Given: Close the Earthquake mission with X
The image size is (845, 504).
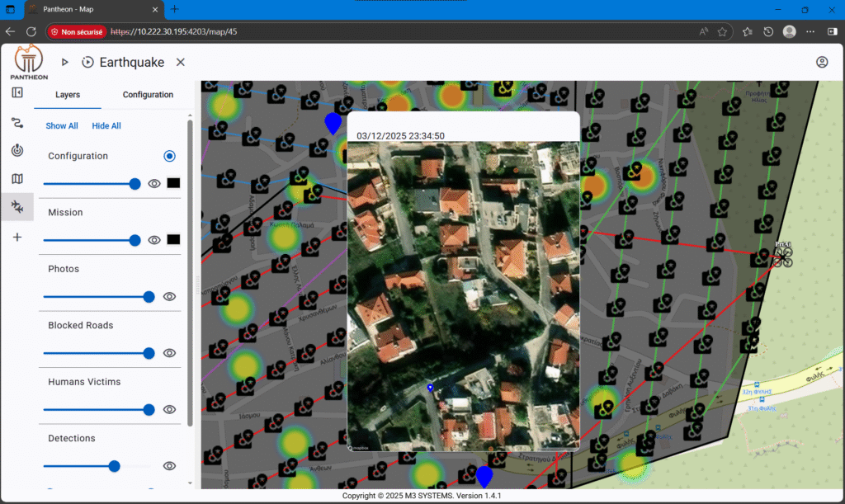Looking at the screenshot, I should point(181,63).
